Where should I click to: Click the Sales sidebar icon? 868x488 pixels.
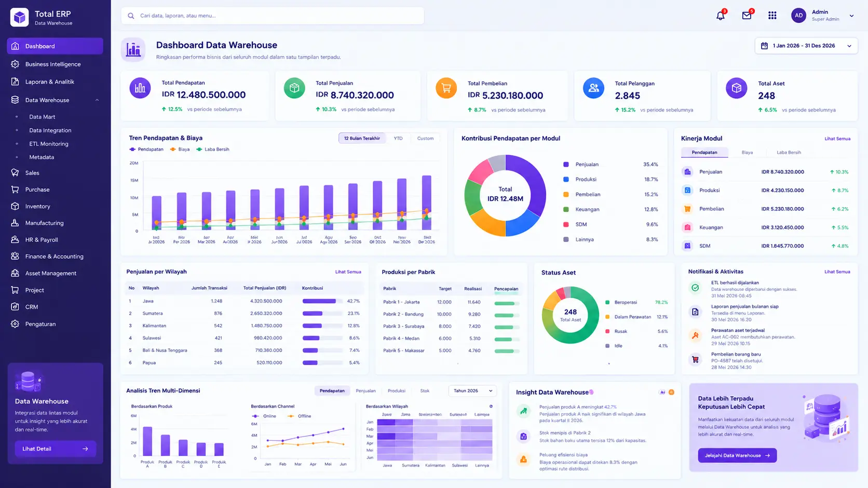coord(15,173)
